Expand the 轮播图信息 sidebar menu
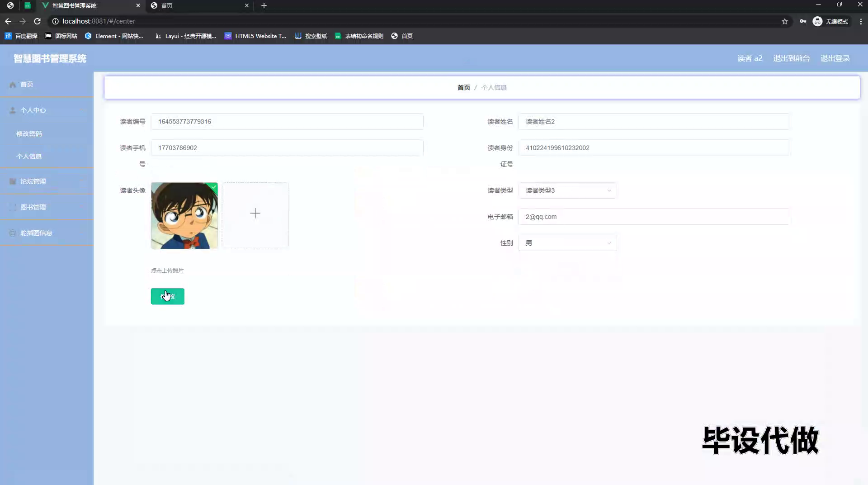 coord(47,233)
